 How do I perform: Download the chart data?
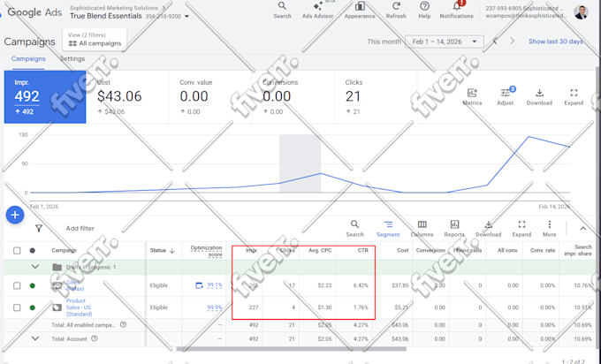click(x=539, y=97)
